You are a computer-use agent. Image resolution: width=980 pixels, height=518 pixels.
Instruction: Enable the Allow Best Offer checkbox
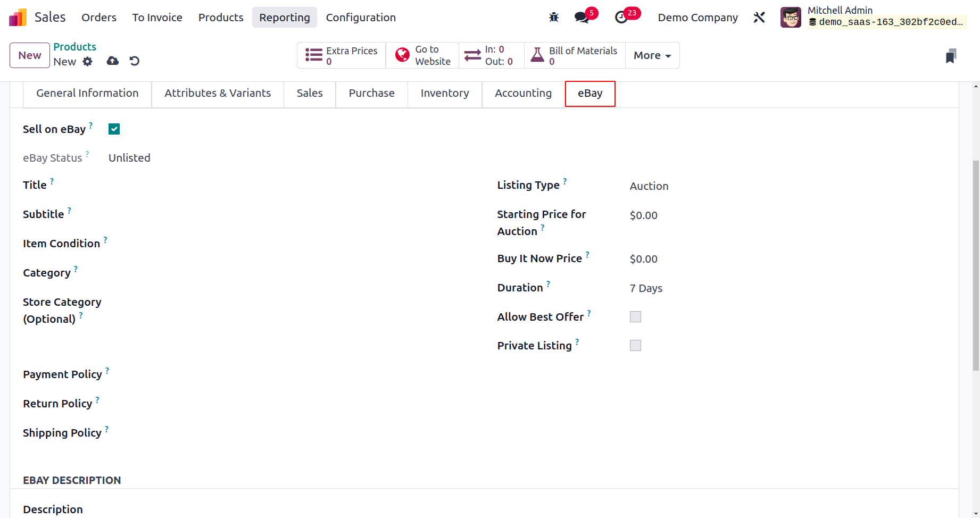coord(635,317)
